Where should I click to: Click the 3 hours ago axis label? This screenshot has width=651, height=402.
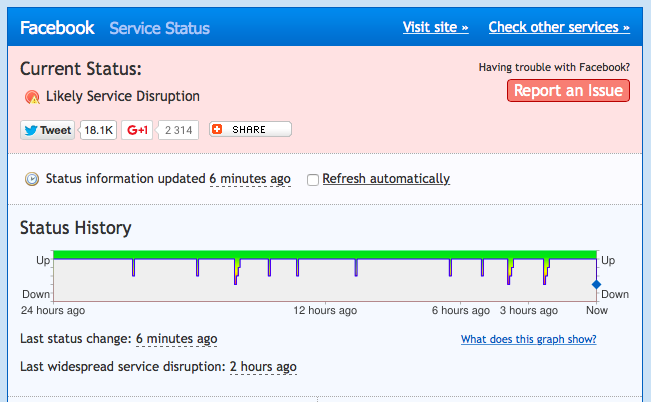tap(529, 310)
